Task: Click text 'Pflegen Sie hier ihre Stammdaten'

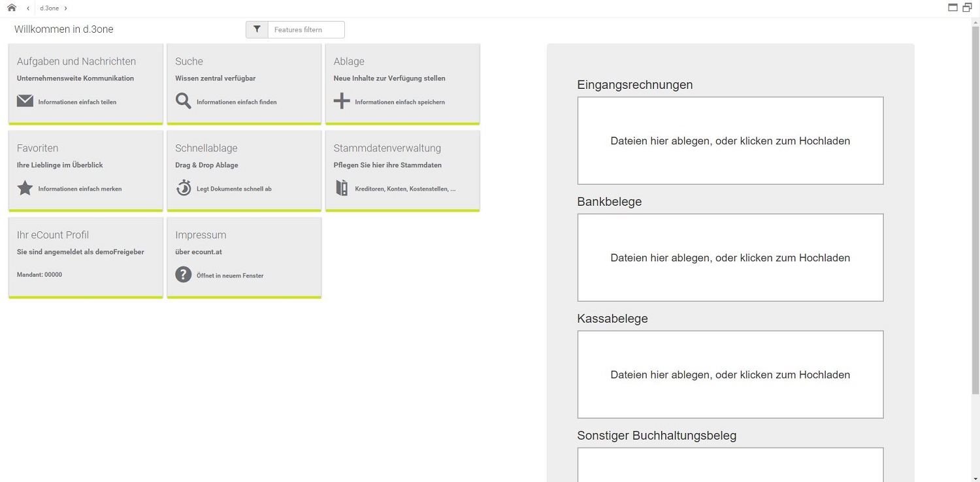Action: pyautogui.click(x=387, y=165)
